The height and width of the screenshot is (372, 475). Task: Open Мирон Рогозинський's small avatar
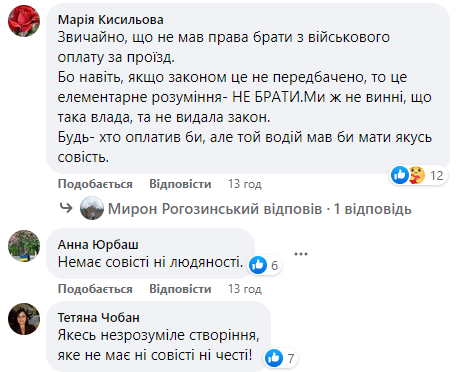tap(92, 208)
